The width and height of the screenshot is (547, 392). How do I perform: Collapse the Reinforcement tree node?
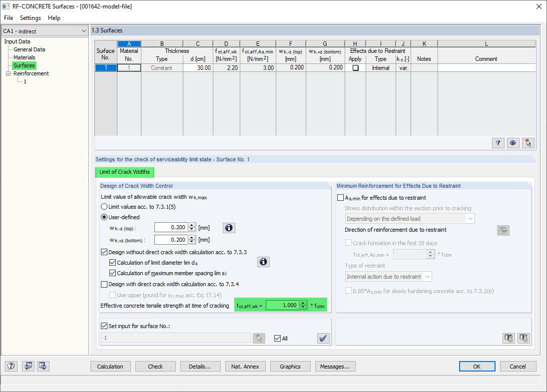point(8,73)
